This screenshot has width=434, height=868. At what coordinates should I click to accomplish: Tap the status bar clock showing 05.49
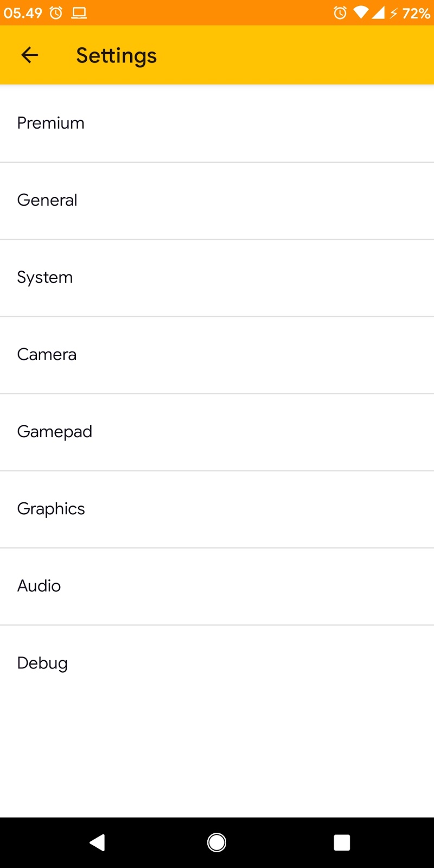coord(23,13)
